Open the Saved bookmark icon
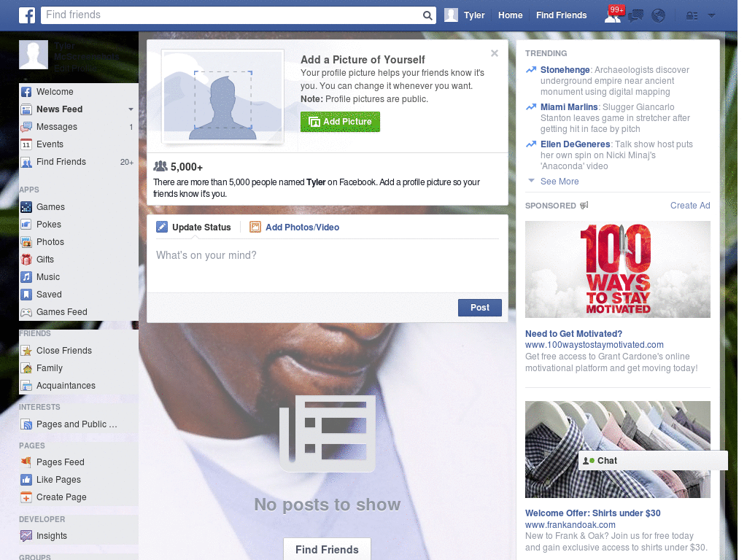 (x=26, y=295)
